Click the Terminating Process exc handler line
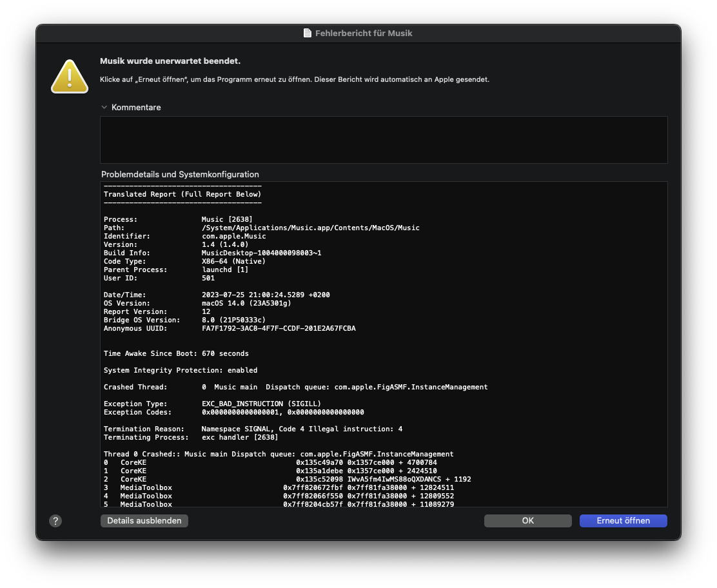The width and height of the screenshot is (717, 588). click(x=191, y=438)
